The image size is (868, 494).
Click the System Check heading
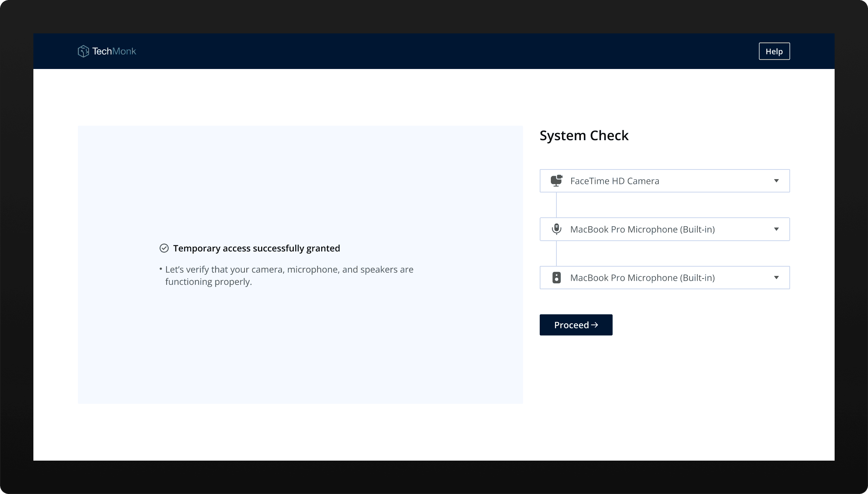coord(584,135)
